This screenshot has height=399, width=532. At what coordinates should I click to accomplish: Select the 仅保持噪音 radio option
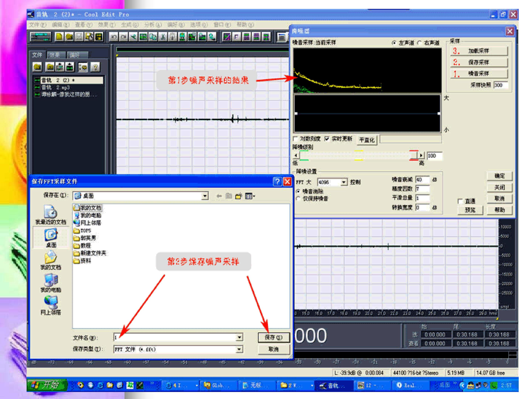pos(299,198)
